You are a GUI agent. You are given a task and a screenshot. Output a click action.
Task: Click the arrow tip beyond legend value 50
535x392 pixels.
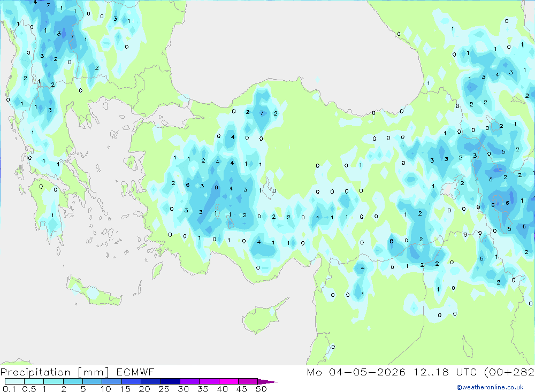pos(267,382)
